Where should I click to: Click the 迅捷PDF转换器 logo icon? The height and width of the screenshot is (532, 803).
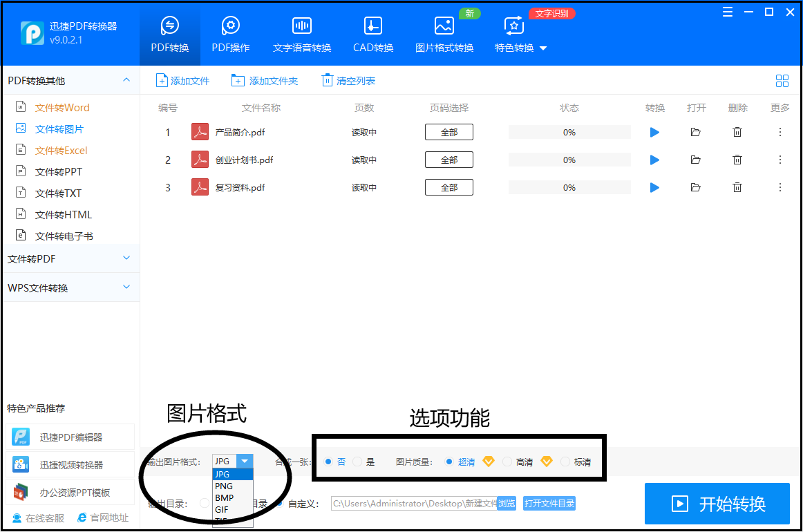32,33
